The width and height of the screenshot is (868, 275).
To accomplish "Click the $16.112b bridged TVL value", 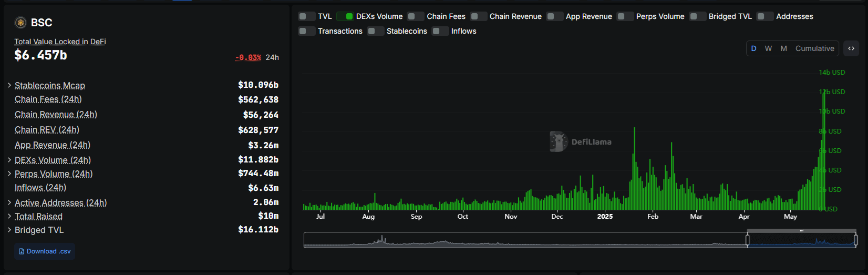I will [x=258, y=229].
